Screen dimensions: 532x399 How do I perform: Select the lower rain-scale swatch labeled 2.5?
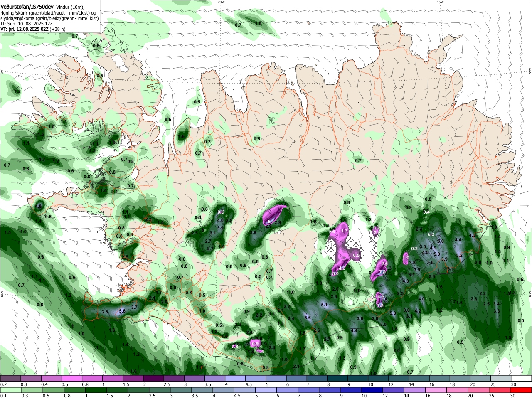coord(160,390)
